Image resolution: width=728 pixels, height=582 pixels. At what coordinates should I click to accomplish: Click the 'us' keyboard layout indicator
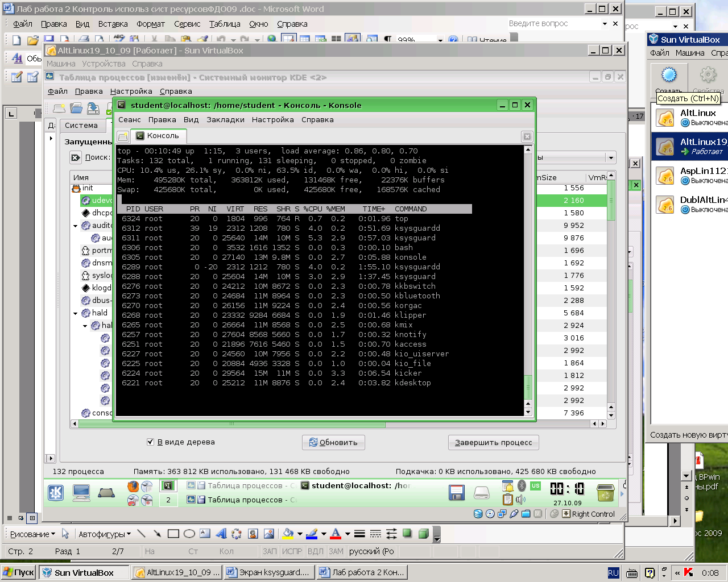tap(535, 486)
